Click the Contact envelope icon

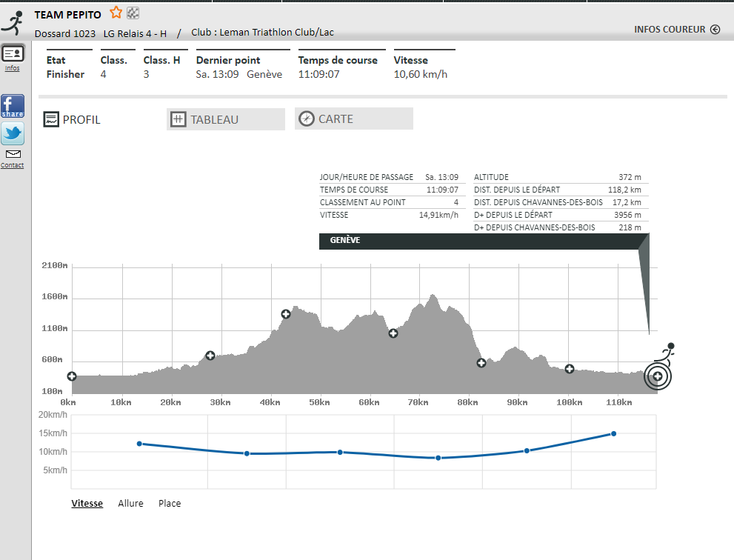pos(13,154)
